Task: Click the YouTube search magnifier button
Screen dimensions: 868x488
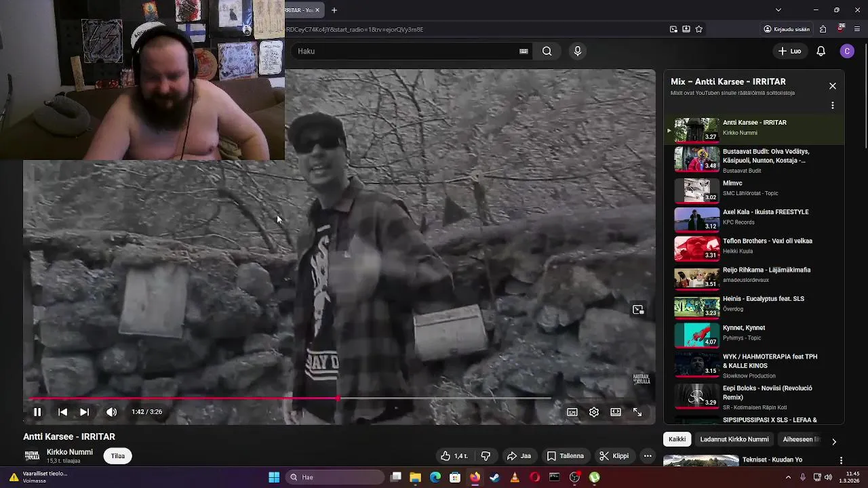Action: [547, 51]
